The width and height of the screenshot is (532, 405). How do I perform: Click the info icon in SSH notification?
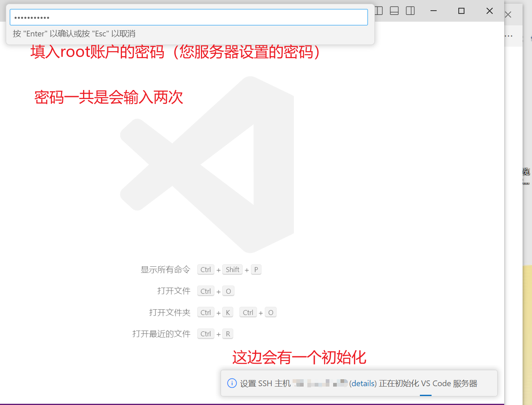(232, 383)
